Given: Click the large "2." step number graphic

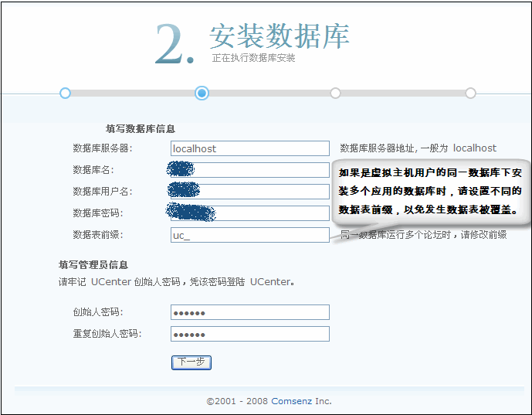Looking at the screenshot, I should 174,45.
